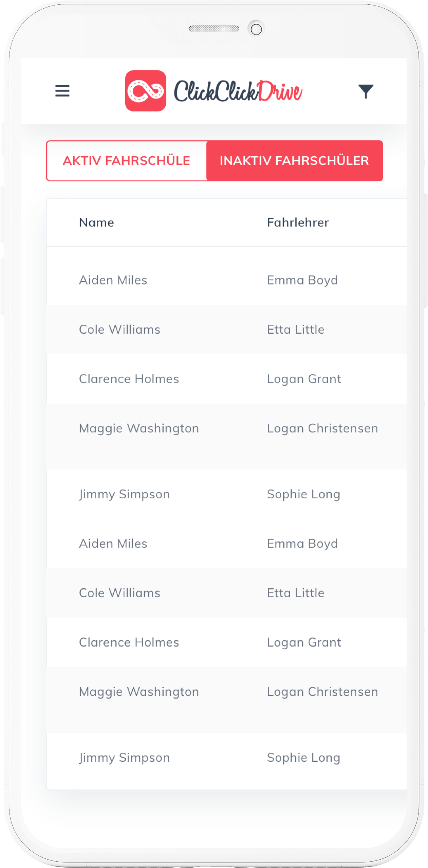Click the red infinity-road logo icon

point(145,91)
